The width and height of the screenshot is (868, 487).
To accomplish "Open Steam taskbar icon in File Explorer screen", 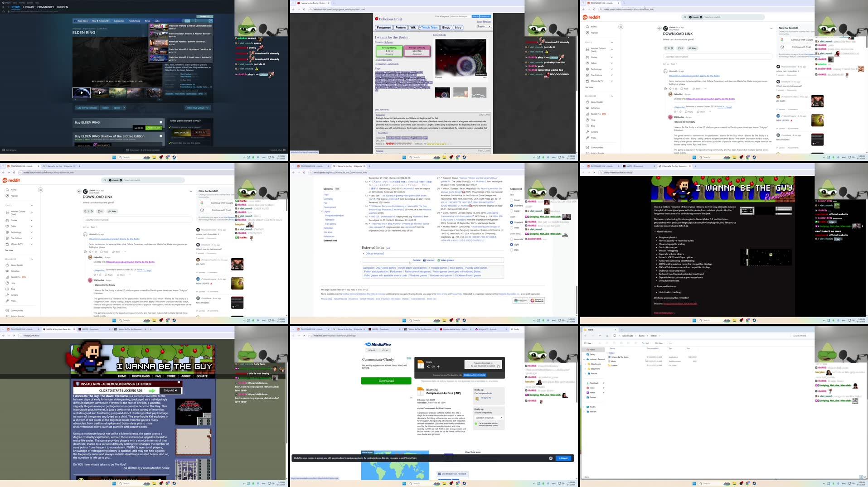I will 754,483.
